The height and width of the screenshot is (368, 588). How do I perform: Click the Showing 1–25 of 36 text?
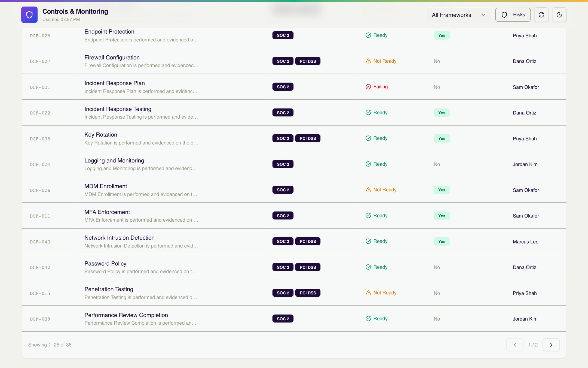50,345
